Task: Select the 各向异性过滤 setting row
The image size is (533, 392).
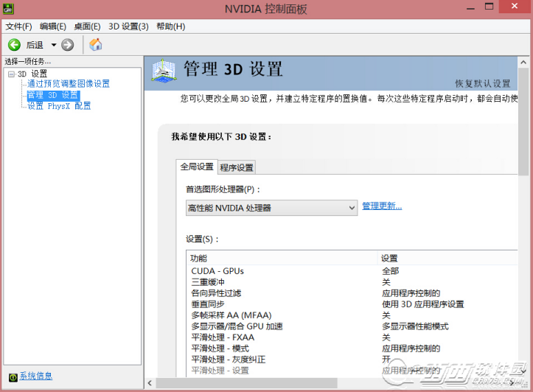Action: tap(352, 293)
